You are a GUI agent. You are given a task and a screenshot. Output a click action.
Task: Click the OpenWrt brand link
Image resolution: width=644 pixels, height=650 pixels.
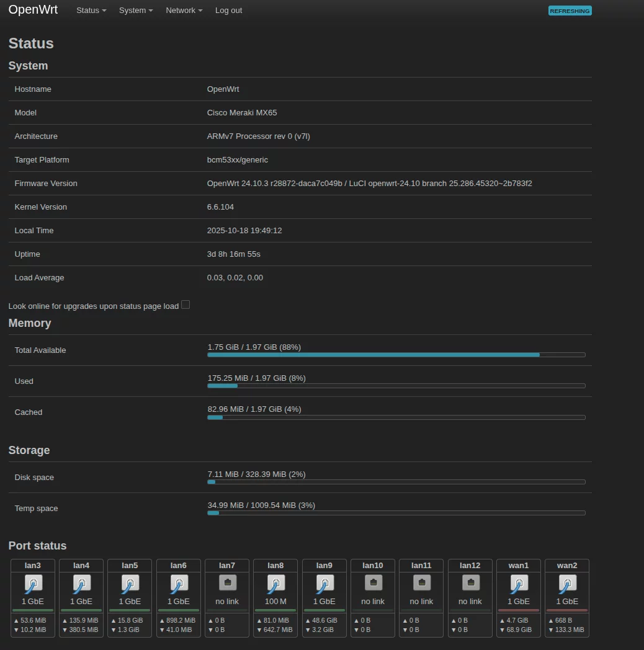coord(33,10)
